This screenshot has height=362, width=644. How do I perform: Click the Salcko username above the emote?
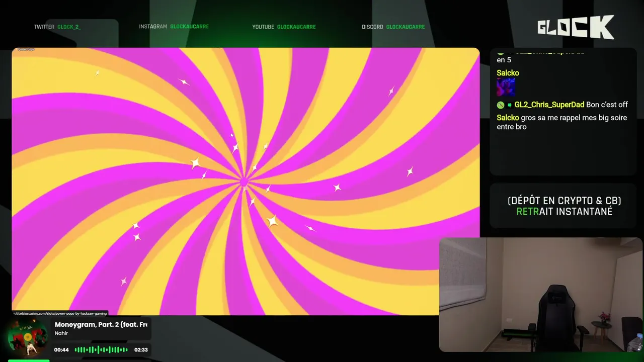pos(508,73)
